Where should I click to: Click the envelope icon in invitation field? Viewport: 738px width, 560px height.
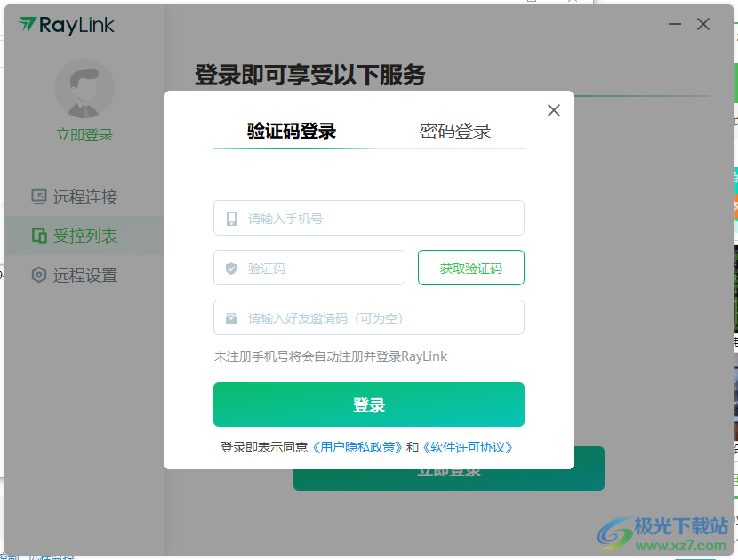coord(231,318)
